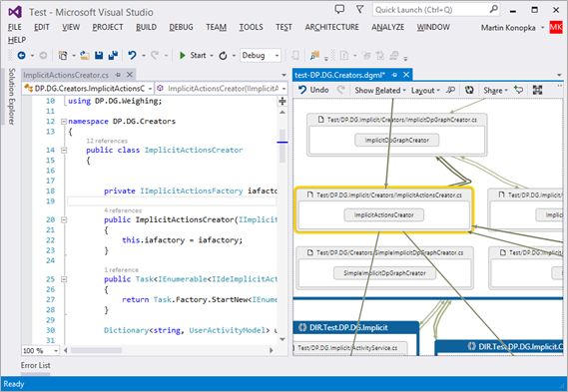
Task: Click the MK user account badge
Action: point(556,27)
